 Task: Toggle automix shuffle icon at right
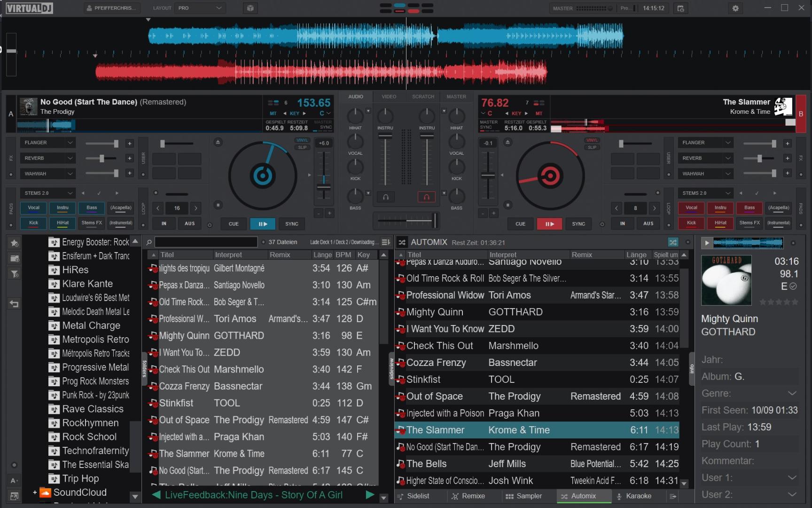point(673,242)
